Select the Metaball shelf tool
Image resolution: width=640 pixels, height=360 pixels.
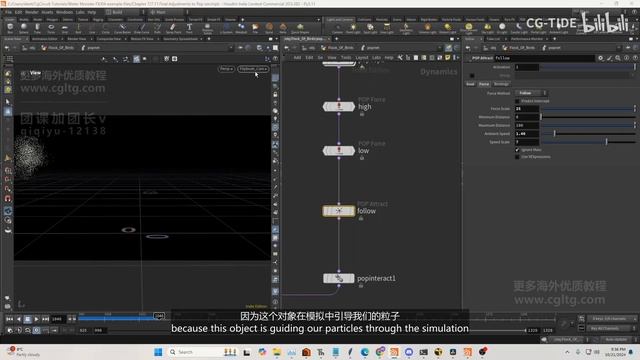coord(241,28)
